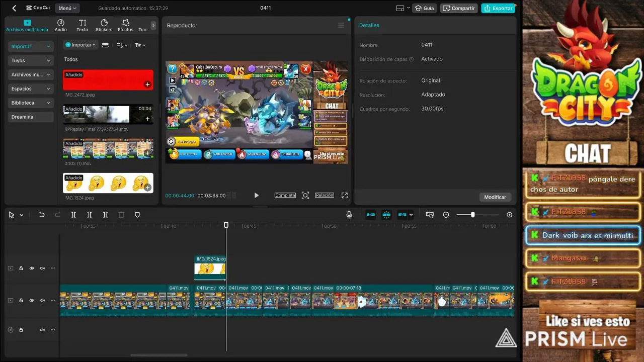The image size is (644, 362).
Task: Enter fullscreen player preview
Action: (x=345, y=195)
